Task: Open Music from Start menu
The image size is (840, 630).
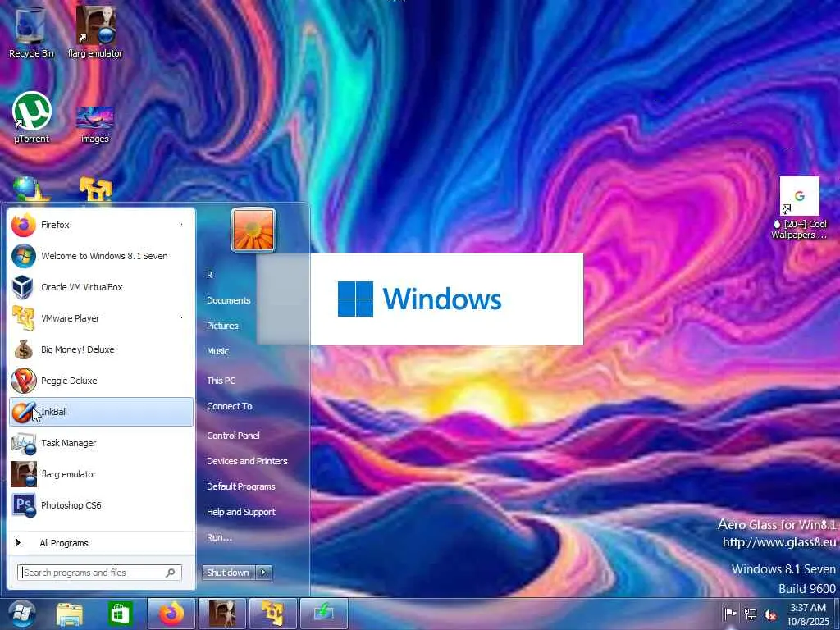Action: [217, 351]
